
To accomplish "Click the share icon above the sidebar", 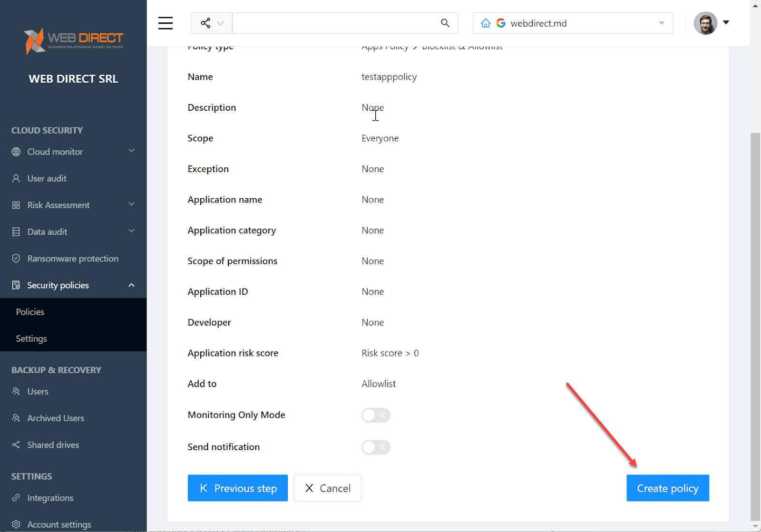I will coord(205,22).
